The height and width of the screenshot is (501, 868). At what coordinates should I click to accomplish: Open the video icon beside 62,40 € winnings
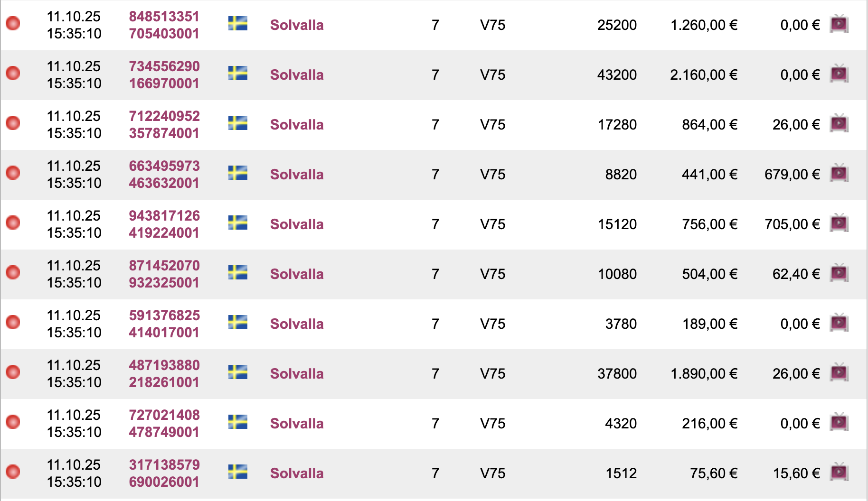pos(839,273)
